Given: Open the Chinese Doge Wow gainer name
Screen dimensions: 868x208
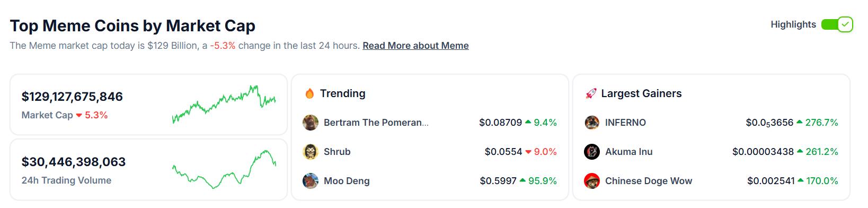Looking at the screenshot, I should pyautogui.click(x=649, y=181).
